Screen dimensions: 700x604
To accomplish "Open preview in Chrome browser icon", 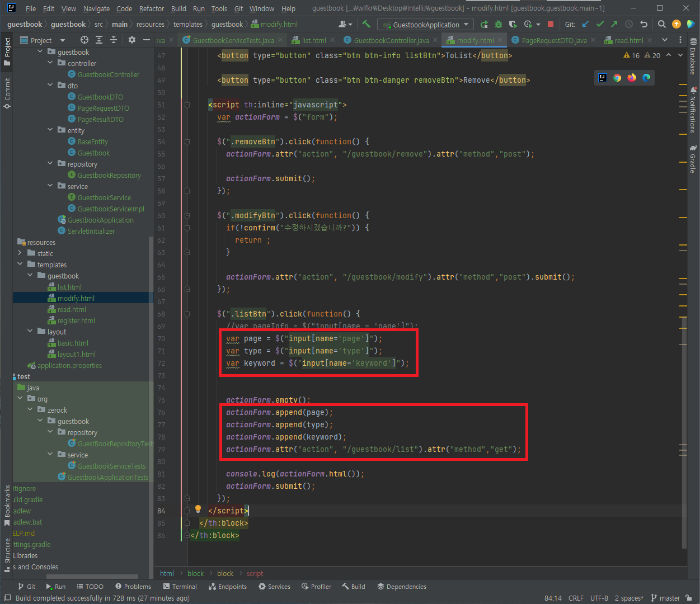I will click(x=617, y=78).
